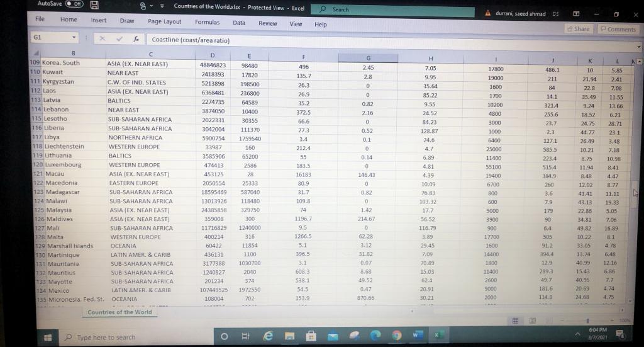Click cell Marshall Islands

coord(77,246)
